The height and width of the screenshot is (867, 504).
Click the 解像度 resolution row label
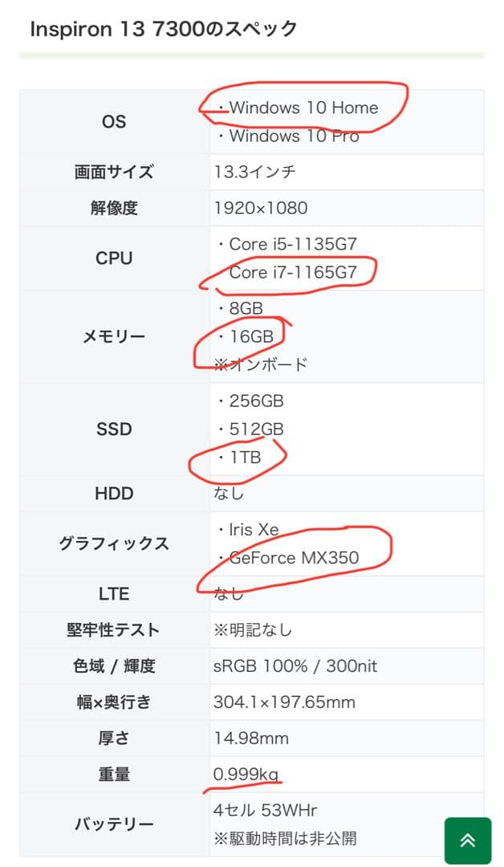pos(113,208)
